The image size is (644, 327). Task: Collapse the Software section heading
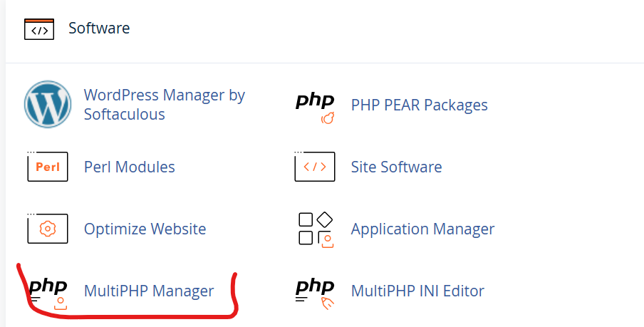point(99,28)
